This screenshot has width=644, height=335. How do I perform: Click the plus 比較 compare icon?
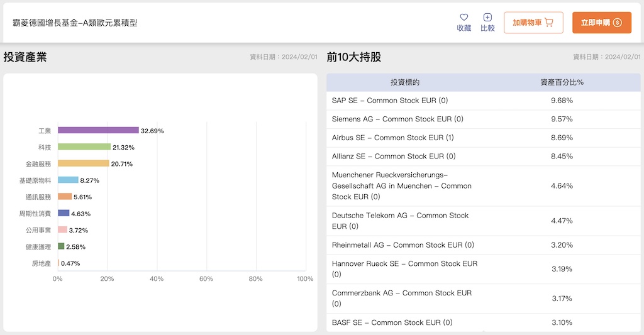coord(487,18)
